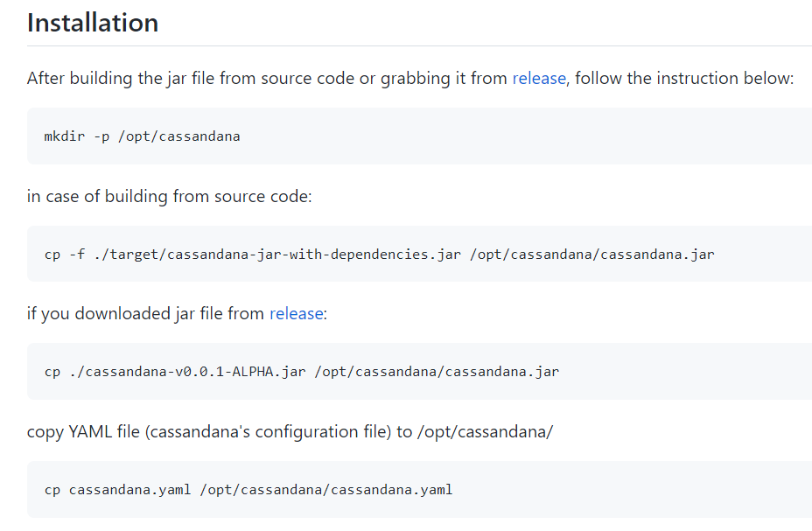The width and height of the screenshot is (812, 531).
Task: Click the 'cp cassandana.yaml' command line
Action: 248,490
